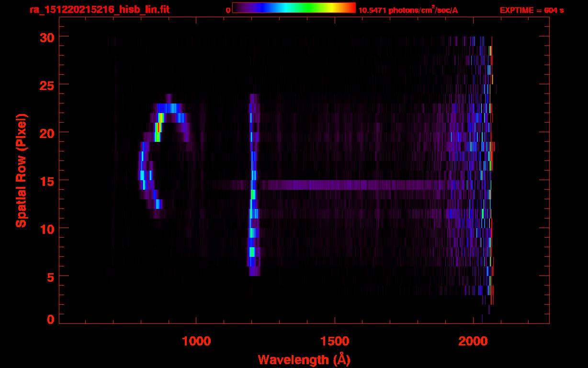Click the 10.5471 photons/cm²/sec/A label
Image resolution: width=588 pixels, height=368 pixels.
[408, 10]
